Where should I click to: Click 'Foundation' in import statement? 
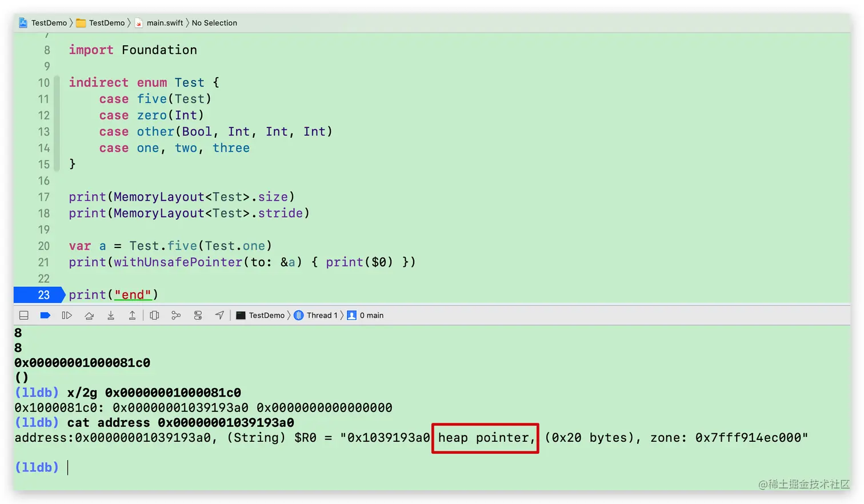pos(159,50)
